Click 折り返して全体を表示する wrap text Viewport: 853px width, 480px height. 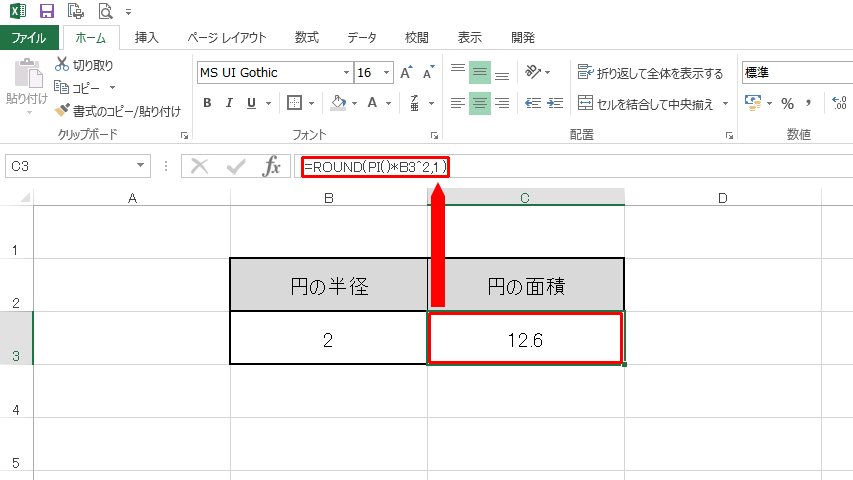[650, 72]
